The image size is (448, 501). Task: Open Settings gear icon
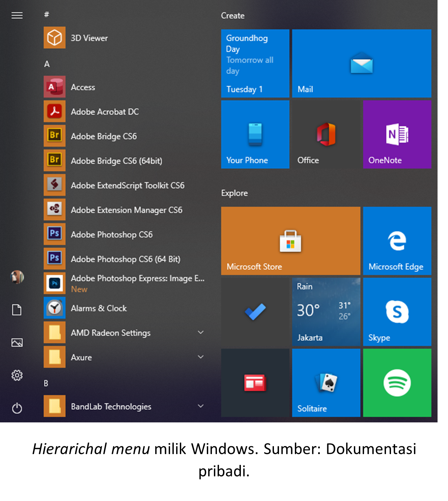[x=17, y=375]
